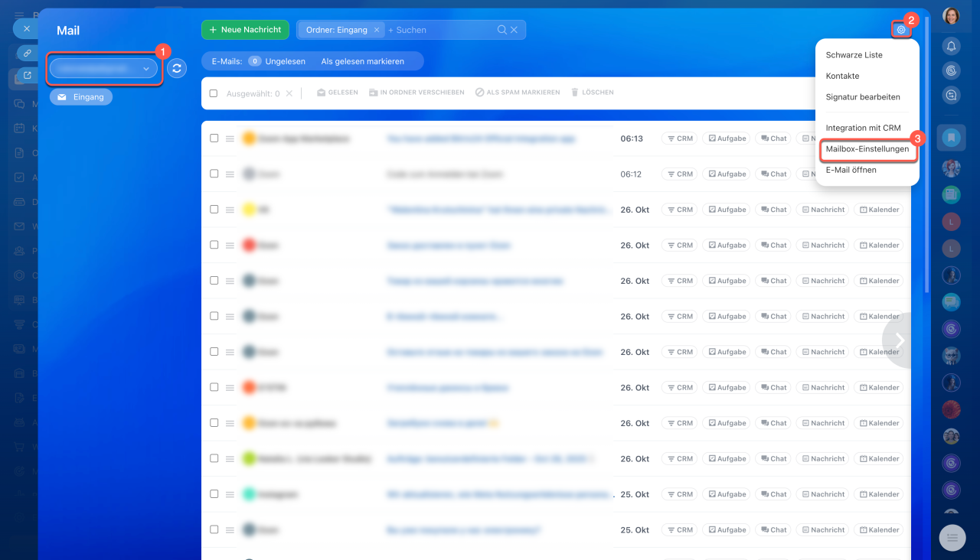Click the Neue Nachricht button
The height and width of the screenshot is (560, 980).
[245, 30]
